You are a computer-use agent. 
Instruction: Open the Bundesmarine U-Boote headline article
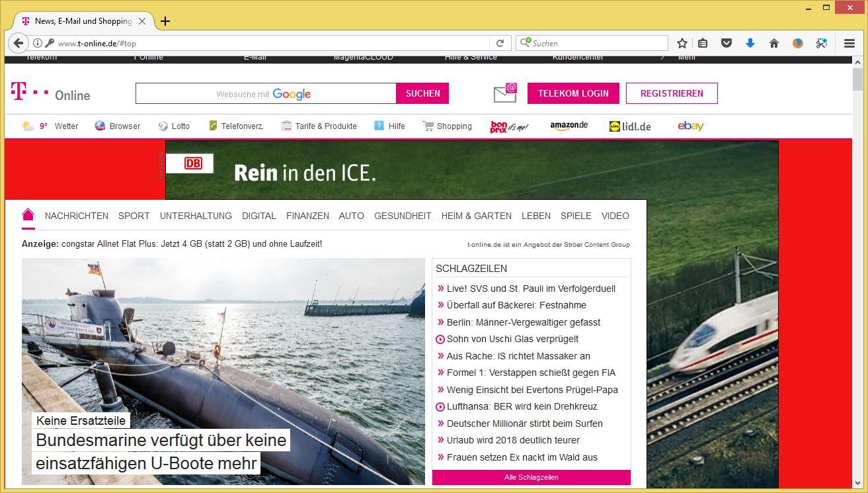click(x=161, y=451)
